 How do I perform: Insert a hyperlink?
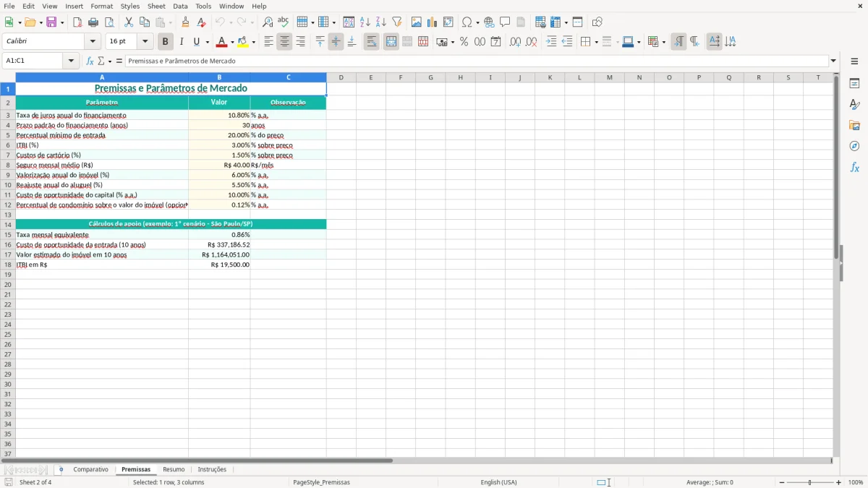point(489,22)
